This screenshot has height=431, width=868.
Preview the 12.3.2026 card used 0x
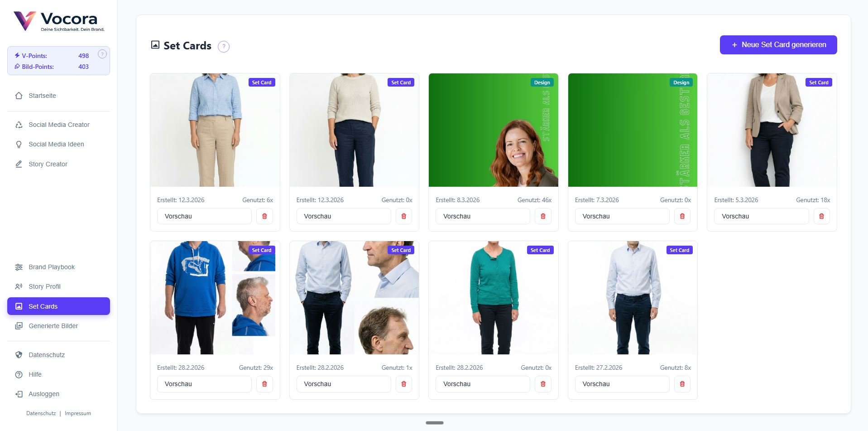coord(344,216)
